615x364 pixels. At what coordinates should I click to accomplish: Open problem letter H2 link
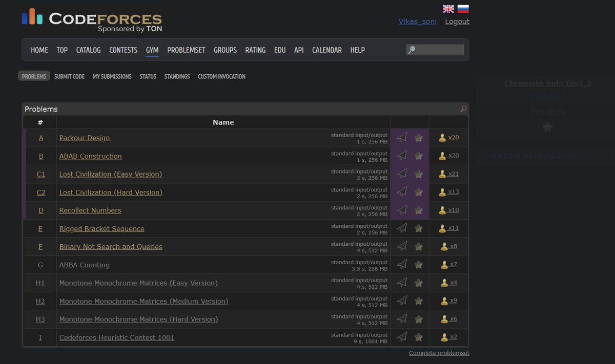click(x=40, y=301)
